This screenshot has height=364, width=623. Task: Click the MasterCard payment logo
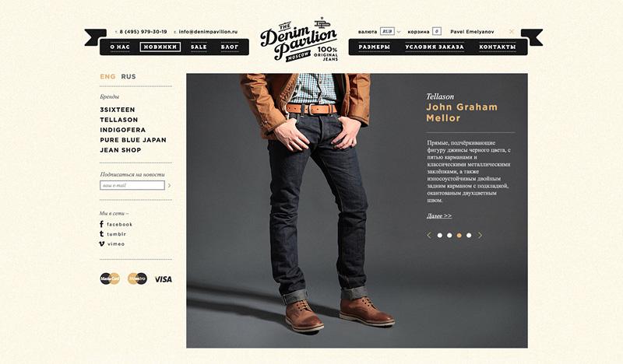tap(110, 278)
